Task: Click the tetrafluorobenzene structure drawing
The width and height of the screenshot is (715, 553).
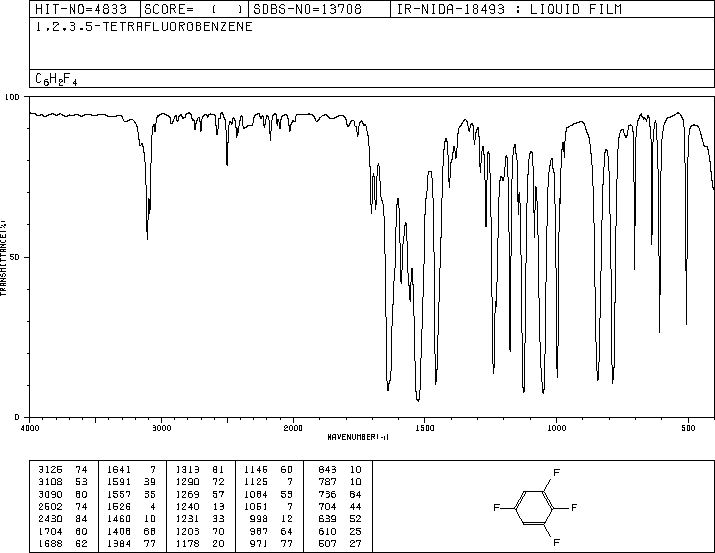Action: coord(536,507)
